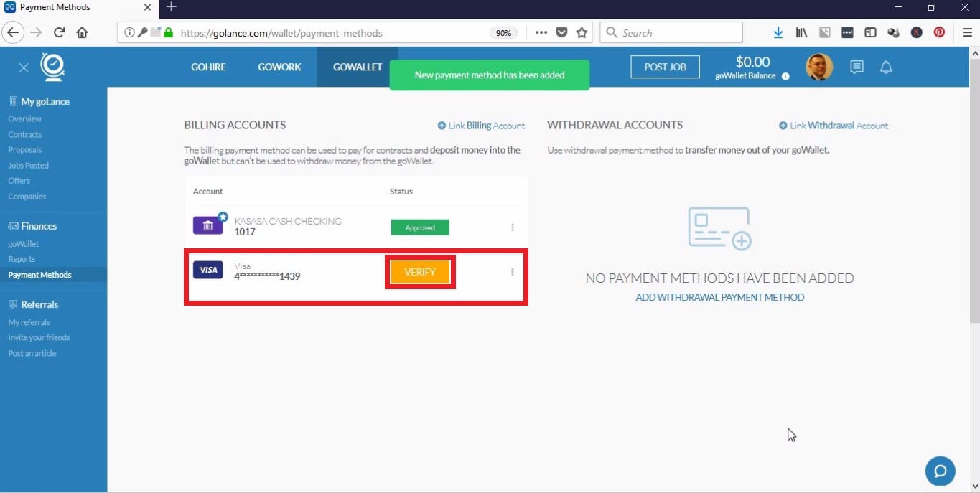The height and width of the screenshot is (493, 980).
Task: Open notifications bell icon
Action: (886, 67)
